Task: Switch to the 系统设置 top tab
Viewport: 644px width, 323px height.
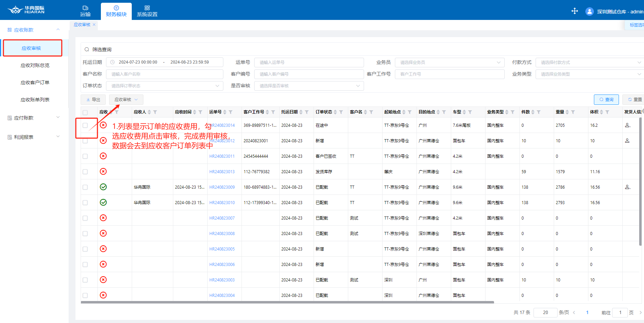Action: click(147, 11)
